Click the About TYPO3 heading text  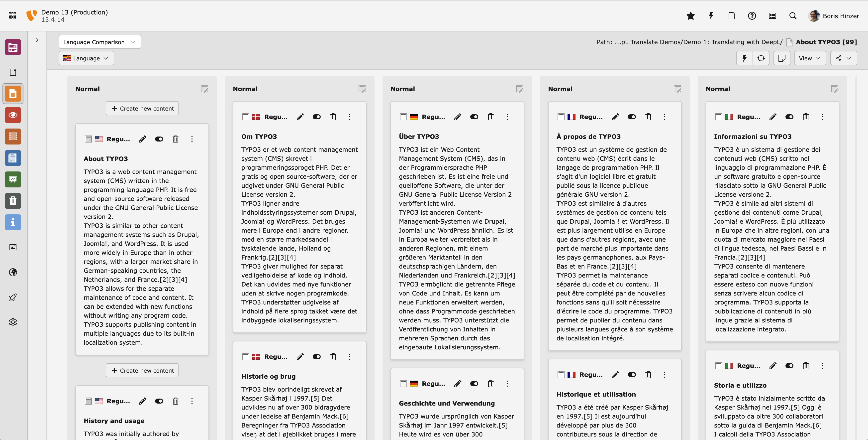click(x=106, y=159)
